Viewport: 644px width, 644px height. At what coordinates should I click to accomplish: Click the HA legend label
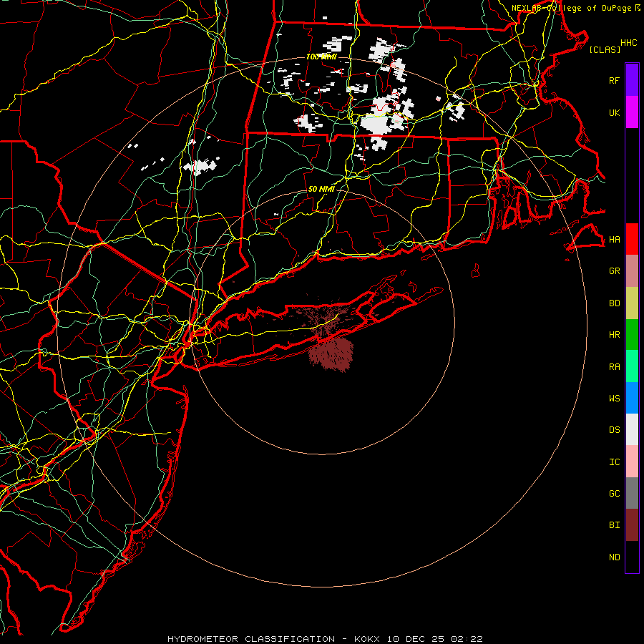(615, 239)
